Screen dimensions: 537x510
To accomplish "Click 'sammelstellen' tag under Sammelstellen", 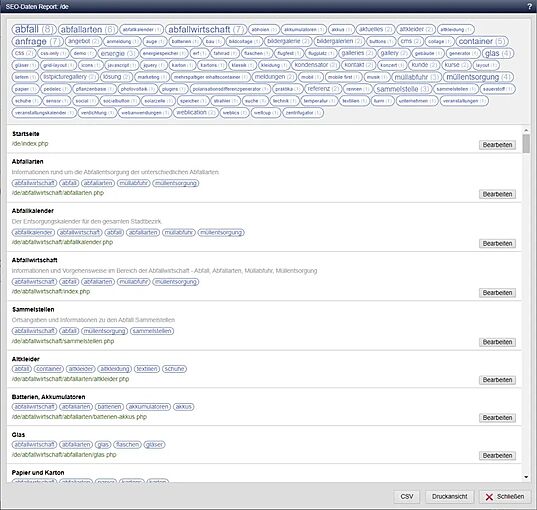I will (x=152, y=331).
